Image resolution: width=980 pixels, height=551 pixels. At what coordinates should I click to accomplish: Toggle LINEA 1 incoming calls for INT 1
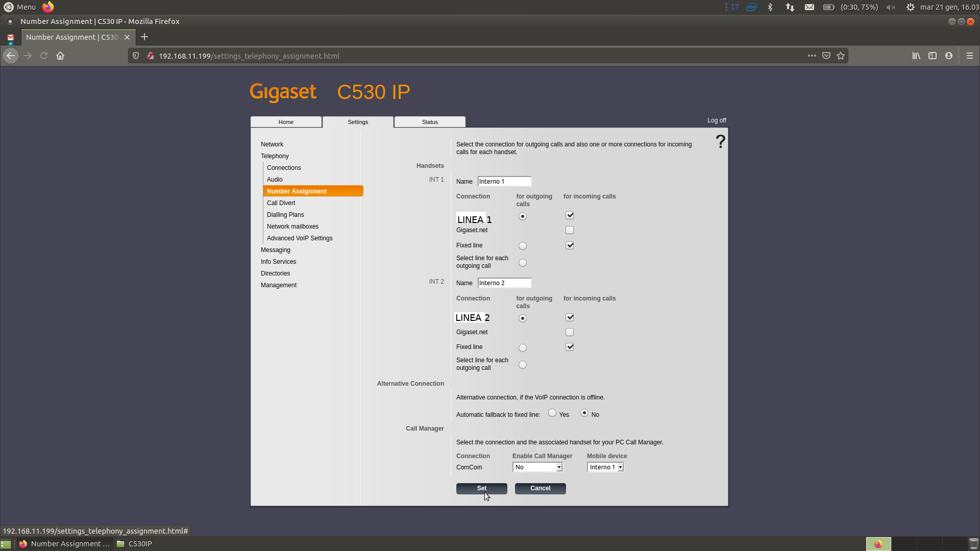coord(570,215)
